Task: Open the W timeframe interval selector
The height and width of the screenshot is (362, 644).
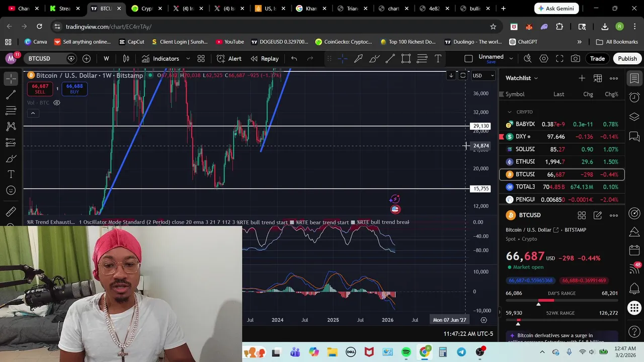Action: 106,59
